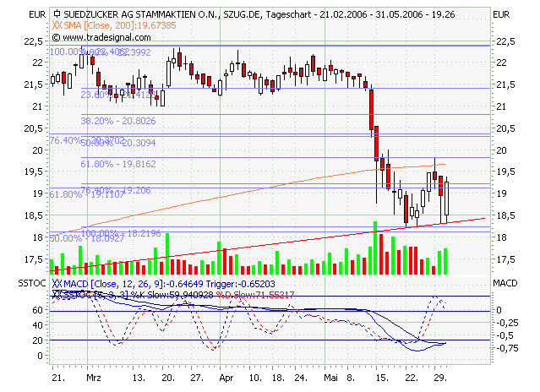Image resolution: width=540 pixels, height=392 pixels.
Task: Select the SMA [Close, 200]:19.67385 label
Action: pos(120,25)
